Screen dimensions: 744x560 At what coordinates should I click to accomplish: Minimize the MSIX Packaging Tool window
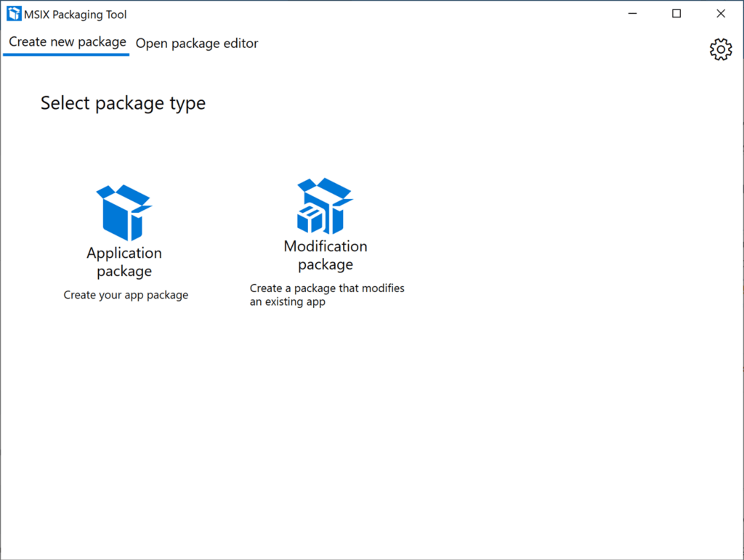tap(631, 13)
